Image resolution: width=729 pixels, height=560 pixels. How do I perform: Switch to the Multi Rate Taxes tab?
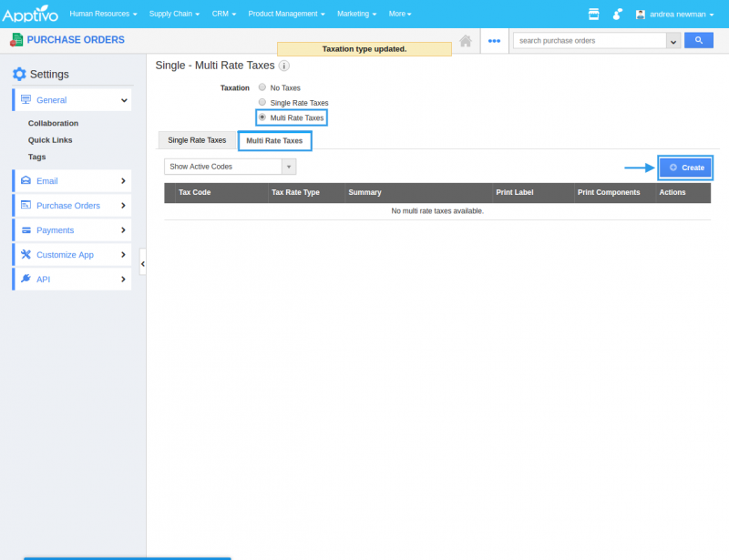click(x=274, y=141)
